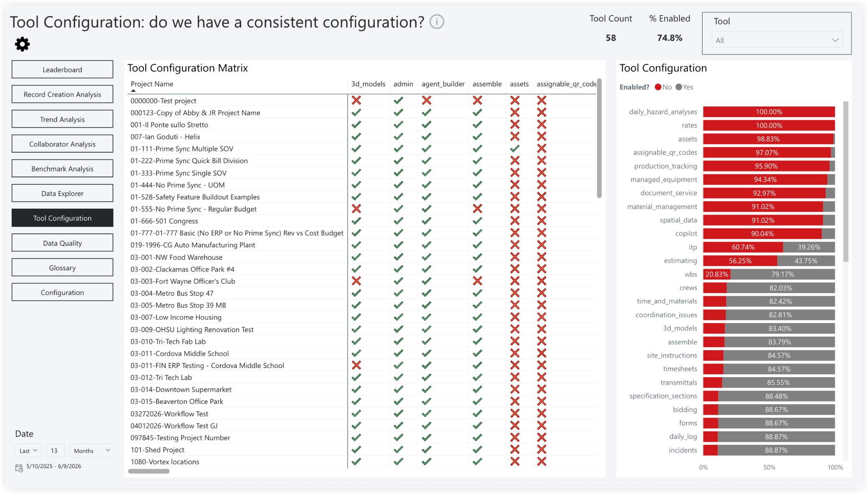Click the settings gear icon under the title
Screen dimensions: 868x494
coord(23,44)
